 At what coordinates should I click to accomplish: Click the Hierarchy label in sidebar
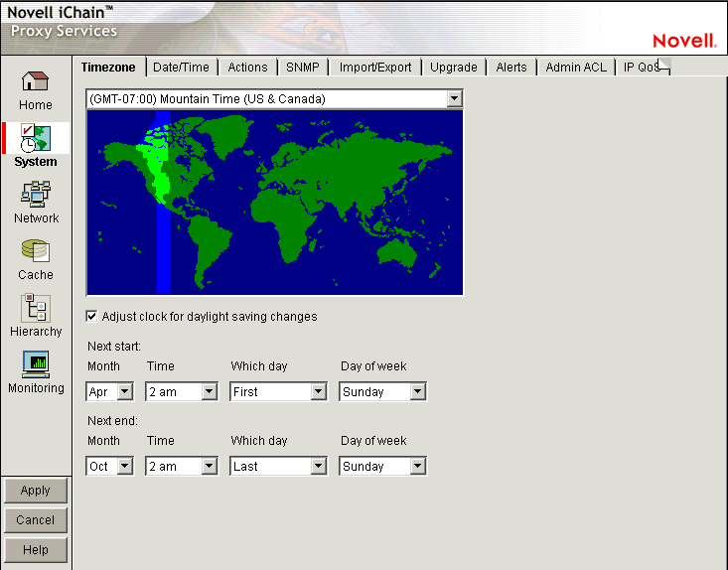coord(36,332)
